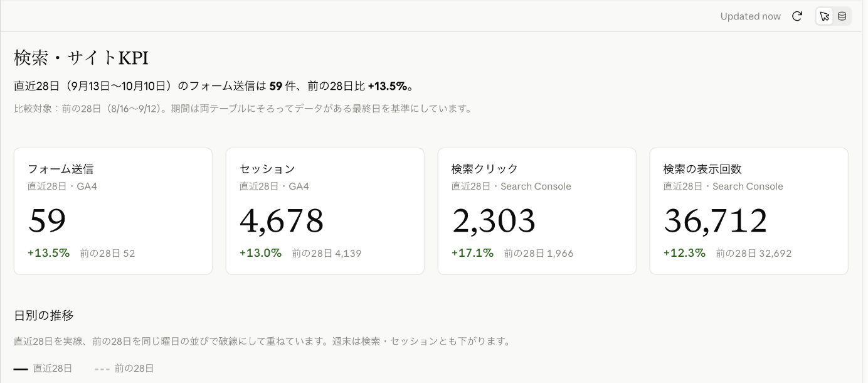Click the セッション card title
This screenshot has width=868, height=383.
[x=267, y=169]
